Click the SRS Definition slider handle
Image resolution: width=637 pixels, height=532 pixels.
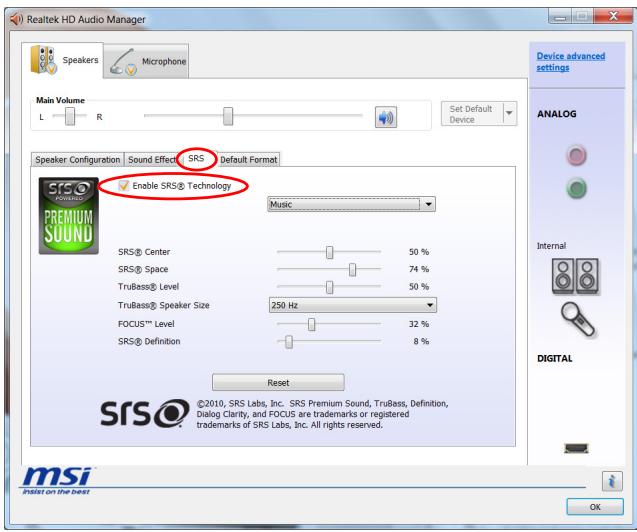pos(289,342)
